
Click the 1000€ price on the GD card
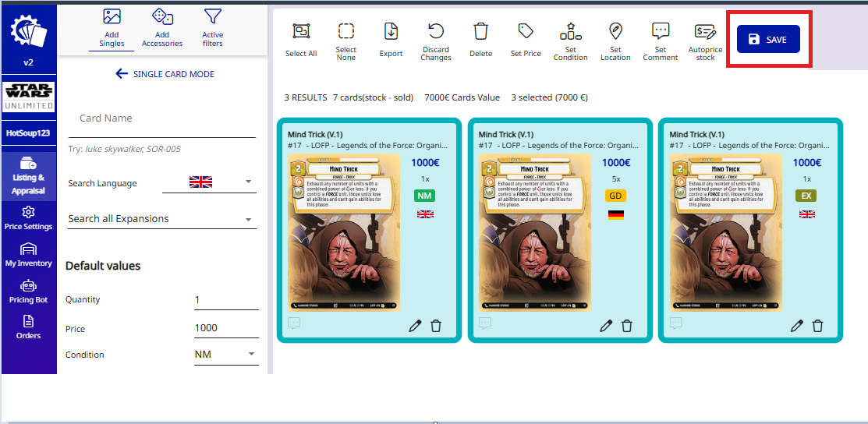pyautogui.click(x=616, y=163)
